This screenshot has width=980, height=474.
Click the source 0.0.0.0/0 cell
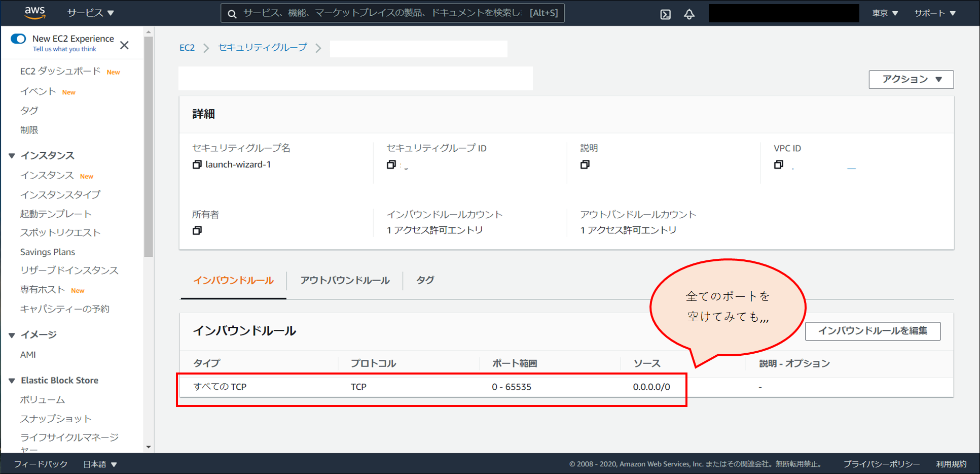pyautogui.click(x=651, y=387)
